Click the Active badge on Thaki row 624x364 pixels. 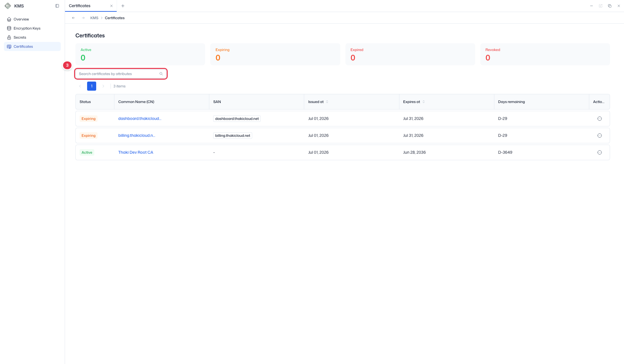(87, 152)
